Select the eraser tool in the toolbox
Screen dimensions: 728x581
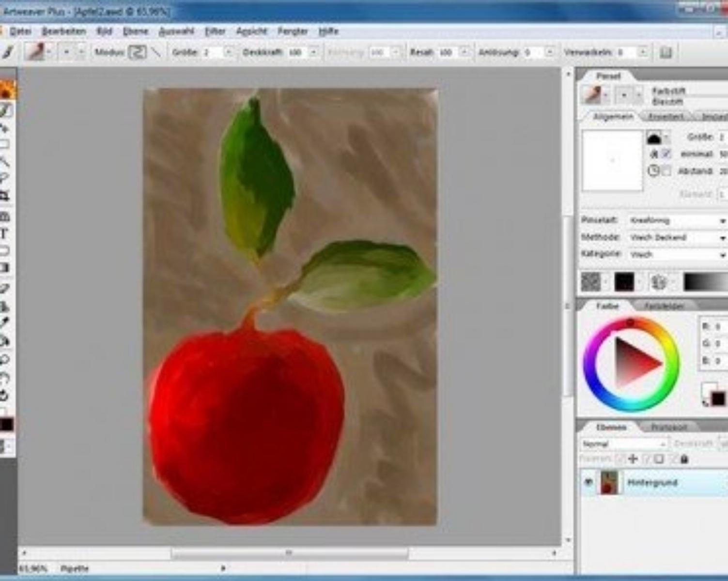click(x=4, y=289)
